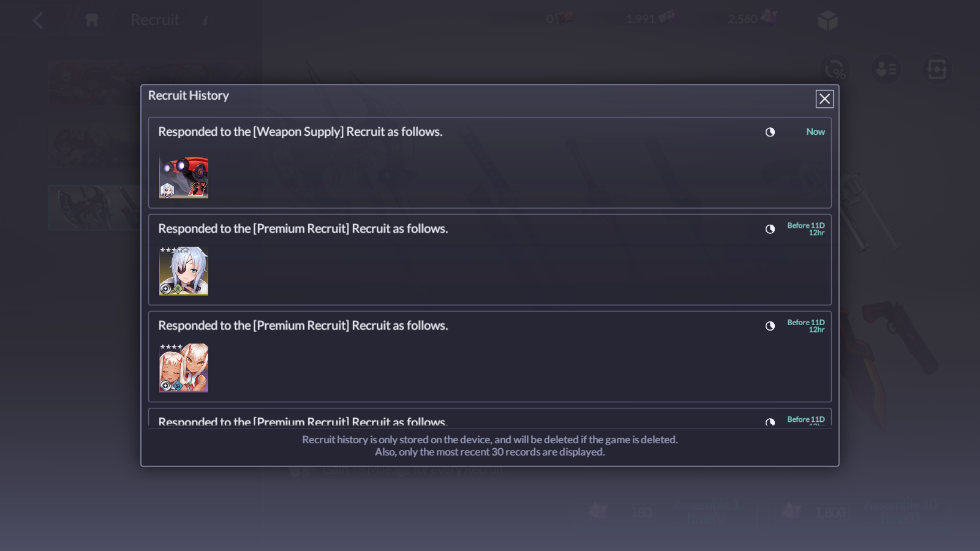980x551 pixels.
Task: Open the eyepatch character portrait from Premium Recruit
Action: 184,271
